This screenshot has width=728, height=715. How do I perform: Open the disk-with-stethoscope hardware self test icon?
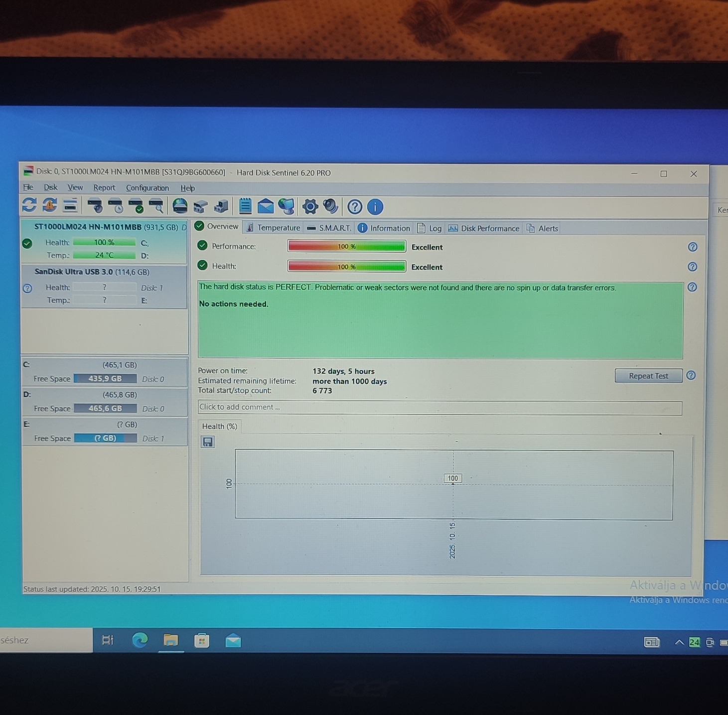(95, 205)
